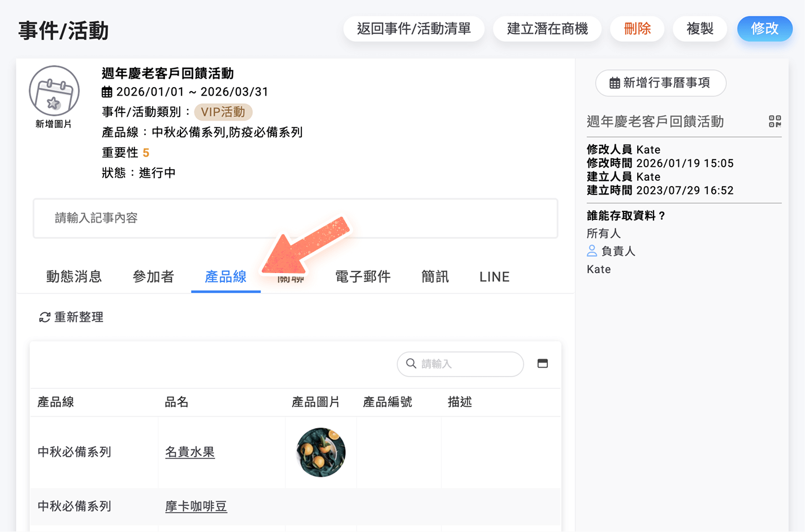This screenshot has width=805, height=532.
Task: Click the calendar image icon to add picture
Action: pos(54,92)
